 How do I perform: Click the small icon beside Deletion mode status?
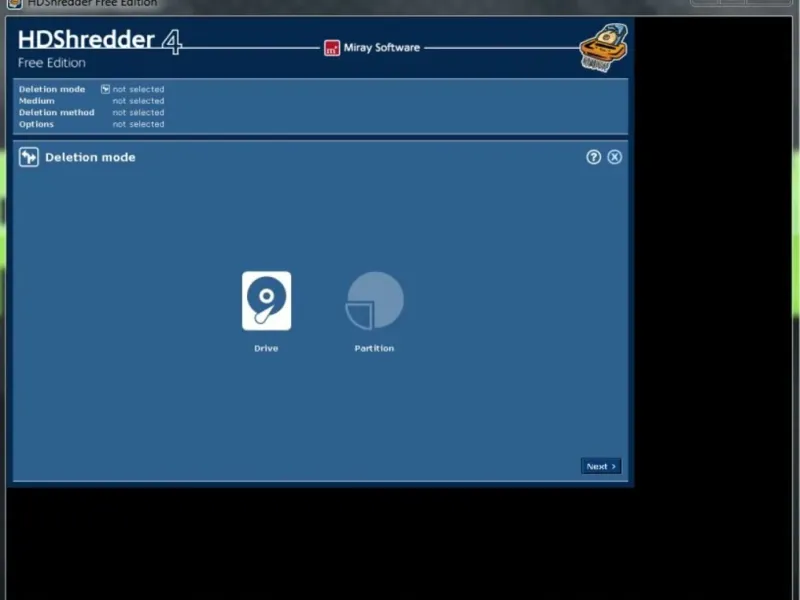pos(105,89)
